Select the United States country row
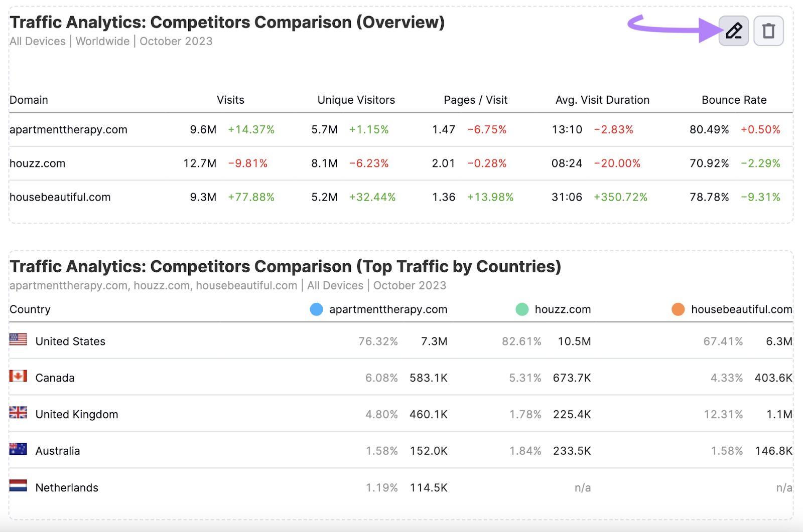This screenshot has width=803, height=532. pyautogui.click(x=70, y=341)
